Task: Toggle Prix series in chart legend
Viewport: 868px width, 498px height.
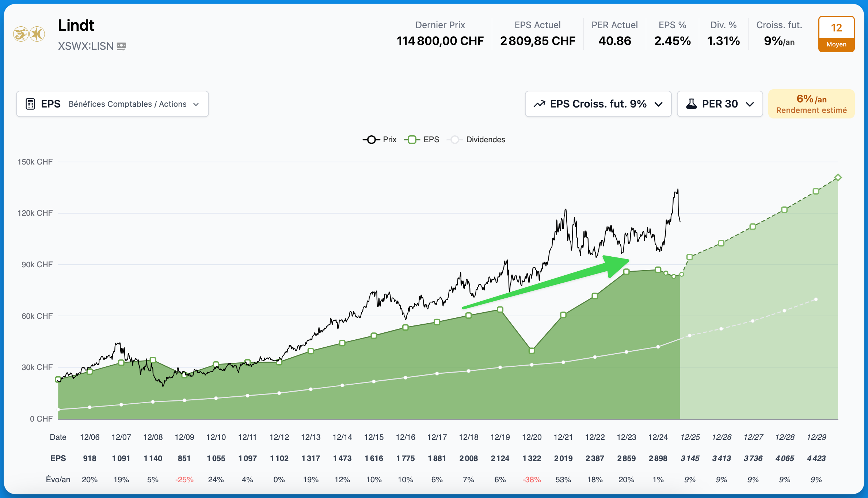Action: click(x=380, y=140)
